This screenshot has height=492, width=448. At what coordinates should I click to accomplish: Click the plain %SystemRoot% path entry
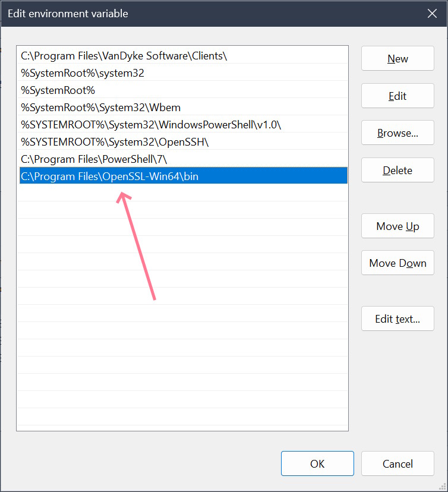point(58,90)
